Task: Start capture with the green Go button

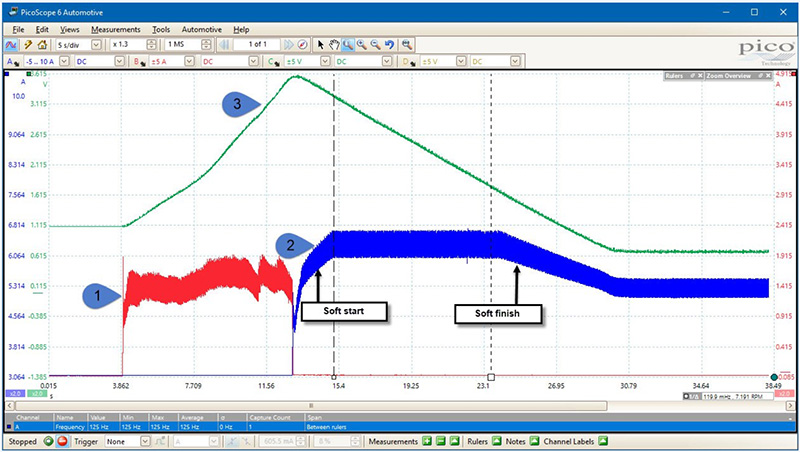Action: click(48, 441)
